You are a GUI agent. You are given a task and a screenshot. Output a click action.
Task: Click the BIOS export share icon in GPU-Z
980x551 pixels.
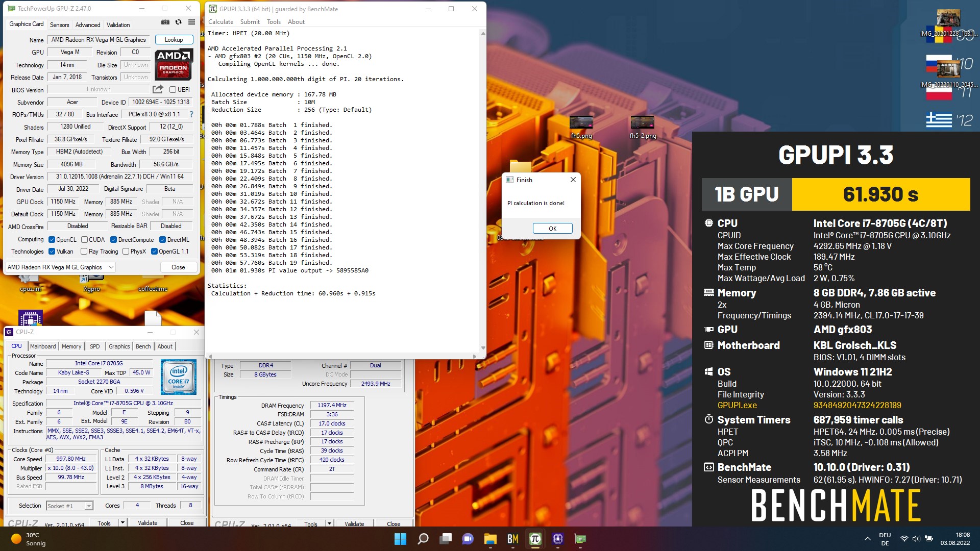click(158, 89)
